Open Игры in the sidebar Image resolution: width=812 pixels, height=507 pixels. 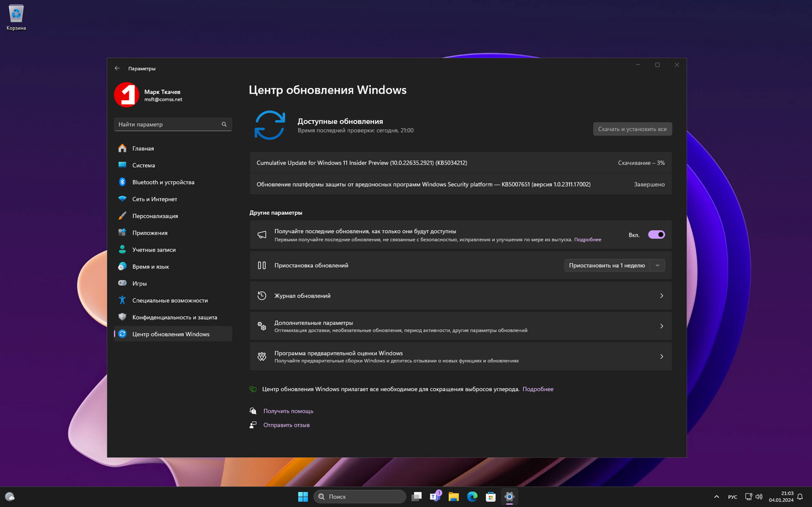pos(173,284)
